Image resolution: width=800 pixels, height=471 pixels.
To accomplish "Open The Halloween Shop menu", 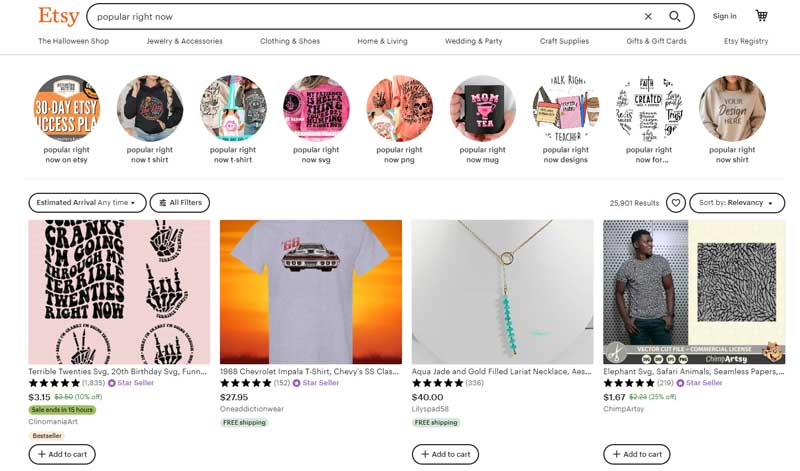I will pos(74,41).
